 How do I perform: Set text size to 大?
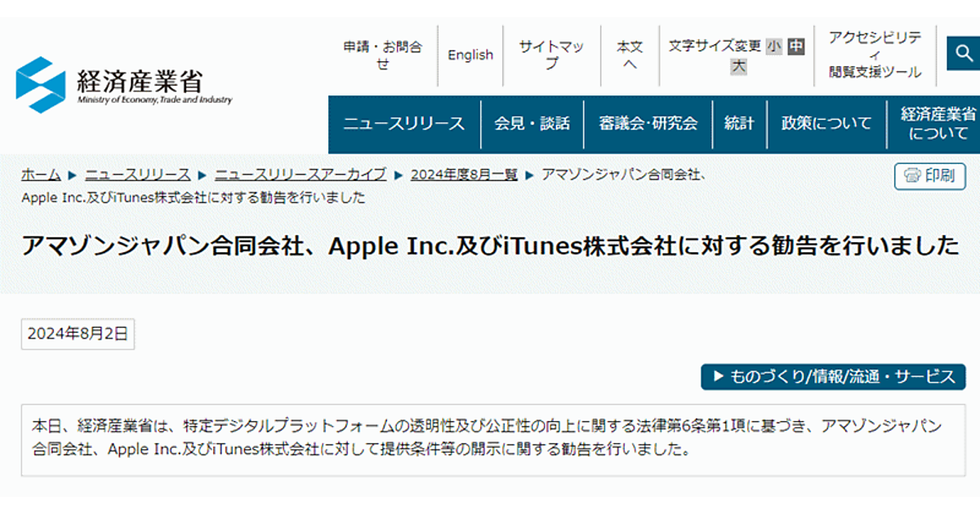click(x=738, y=67)
